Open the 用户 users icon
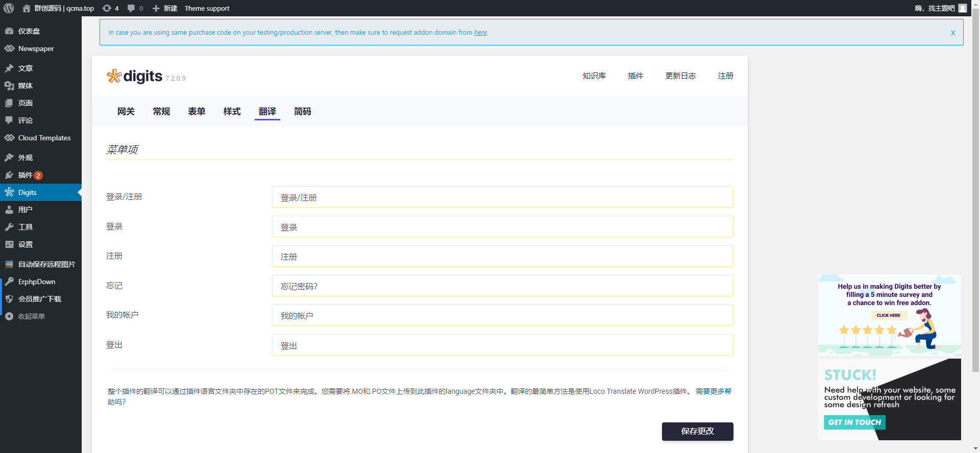980x453 pixels. tap(9, 210)
